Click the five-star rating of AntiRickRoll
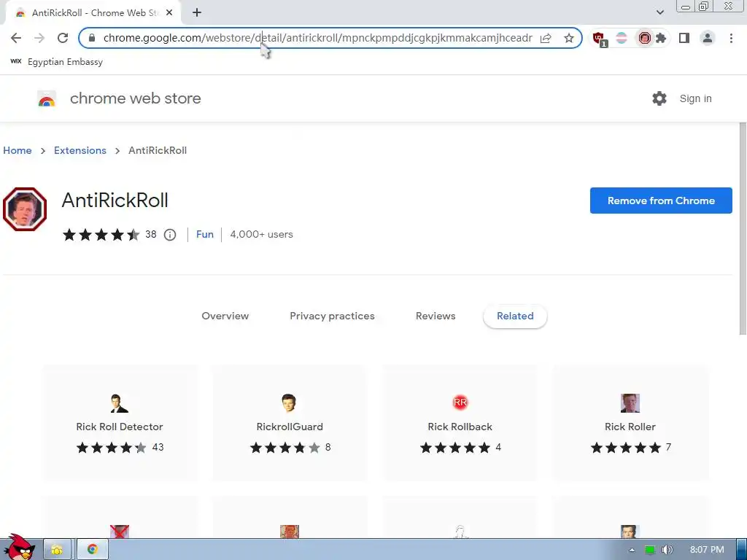The height and width of the screenshot is (560, 747). (x=101, y=235)
